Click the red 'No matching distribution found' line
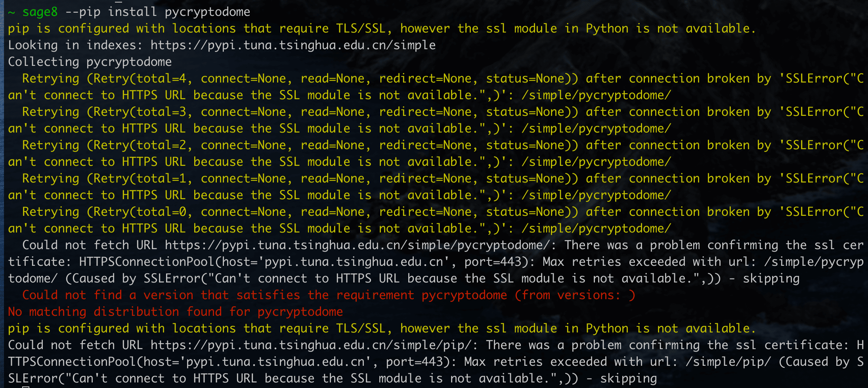This screenshot has width=868, height=388. tap(175, 312)
